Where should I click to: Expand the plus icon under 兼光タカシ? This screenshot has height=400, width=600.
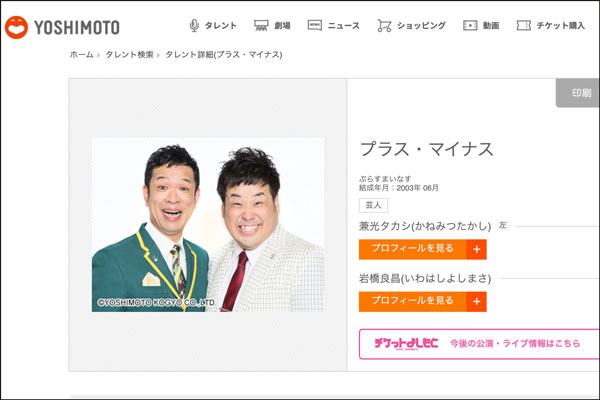(476, 249)
